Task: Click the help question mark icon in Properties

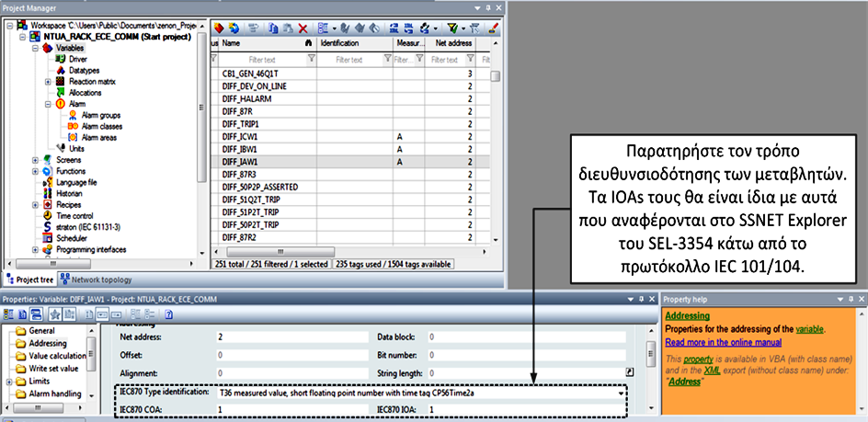Action: coord(169,314)
